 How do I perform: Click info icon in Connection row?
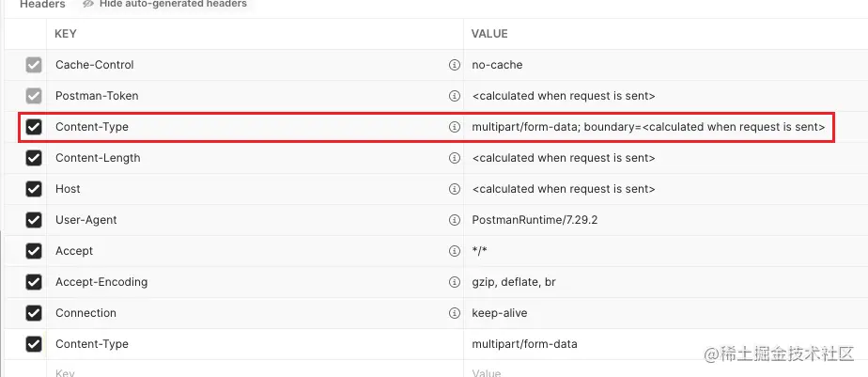point(454,313)
